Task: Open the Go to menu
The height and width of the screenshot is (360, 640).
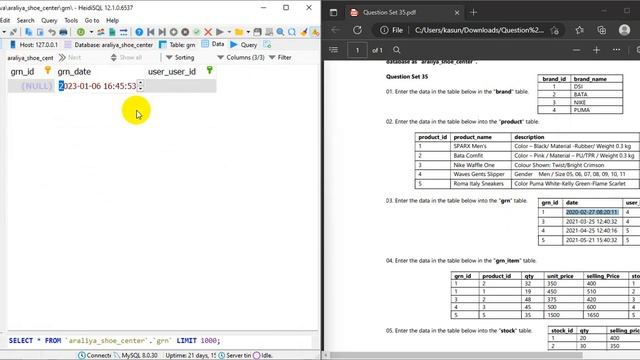Action: click(x=92, y=20)
